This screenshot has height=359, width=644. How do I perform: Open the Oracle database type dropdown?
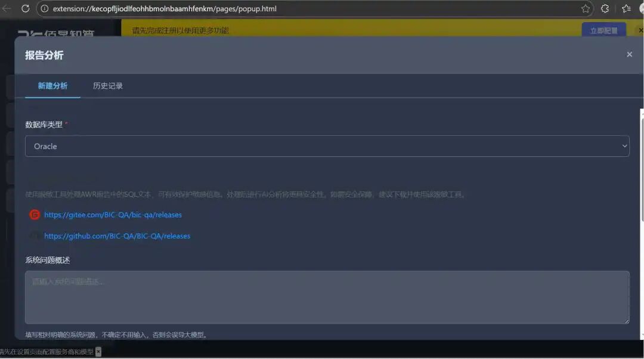click(327, 146)
